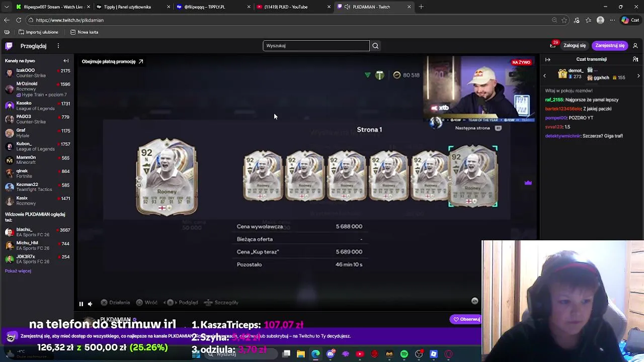Open MrDzinold Rozmowy channel
Screen dimensions: 644x362
coord(38,88)
